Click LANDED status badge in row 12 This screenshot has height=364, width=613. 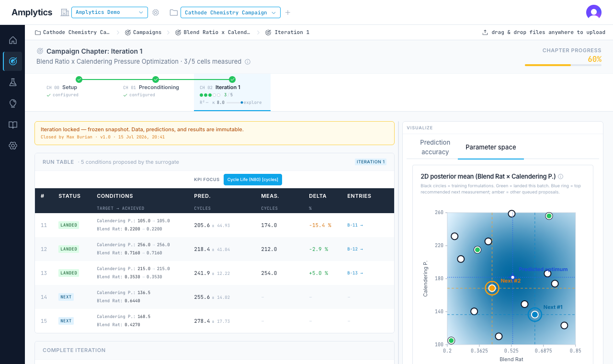[x=69, y=249]
